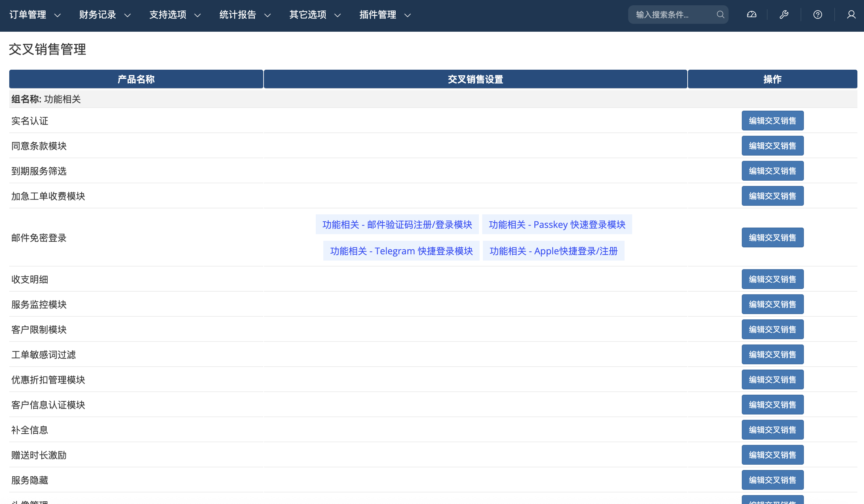Screen dimensions: 864x504
Task: Edit cross-sell for 邮件免密登录
Action: click(772, 237)
